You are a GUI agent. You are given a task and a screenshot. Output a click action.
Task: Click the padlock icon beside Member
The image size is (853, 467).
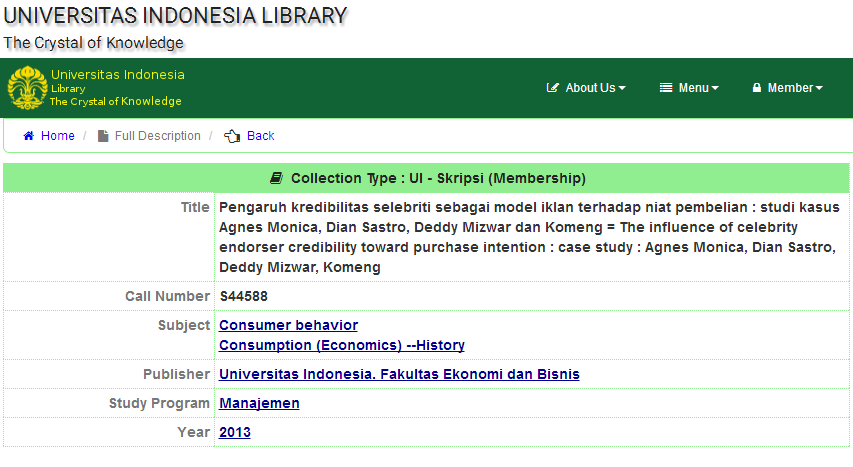[x=757, y=88]
